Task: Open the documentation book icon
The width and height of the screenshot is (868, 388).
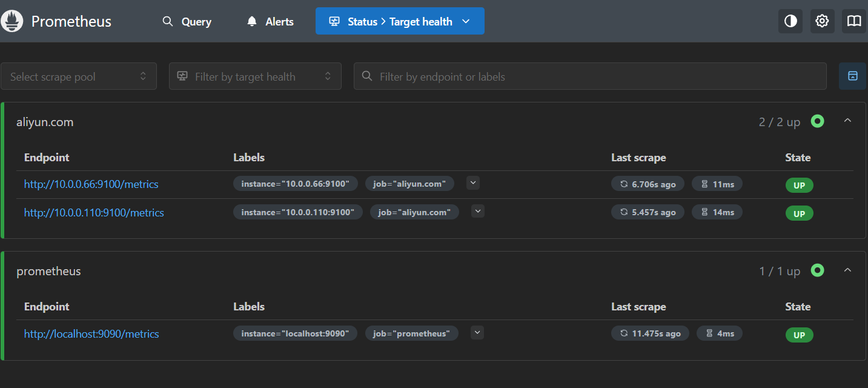Action: pyautogui.click(x=854, y=21)
